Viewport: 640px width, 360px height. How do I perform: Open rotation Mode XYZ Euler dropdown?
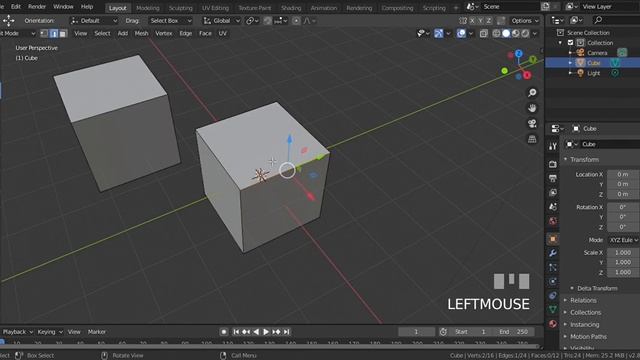(x=623, y=240)
